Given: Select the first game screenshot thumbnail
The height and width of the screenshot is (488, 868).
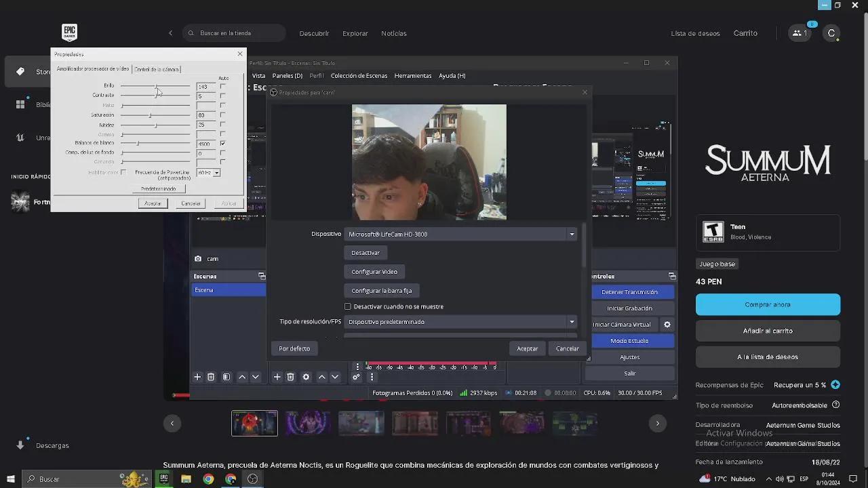Looking at the screenshot, I should [x=254, y=423].
